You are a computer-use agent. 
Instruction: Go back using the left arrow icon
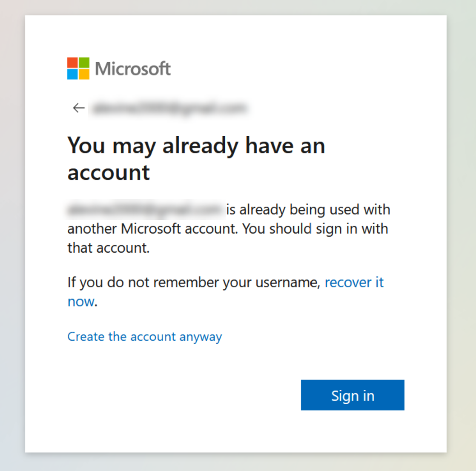tap(79, 108)
